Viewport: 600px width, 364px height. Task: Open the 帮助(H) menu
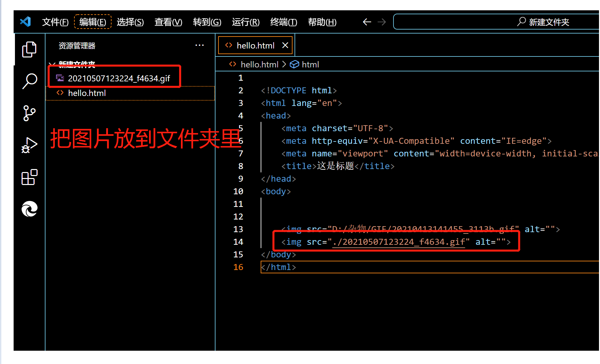coord(322,22)
